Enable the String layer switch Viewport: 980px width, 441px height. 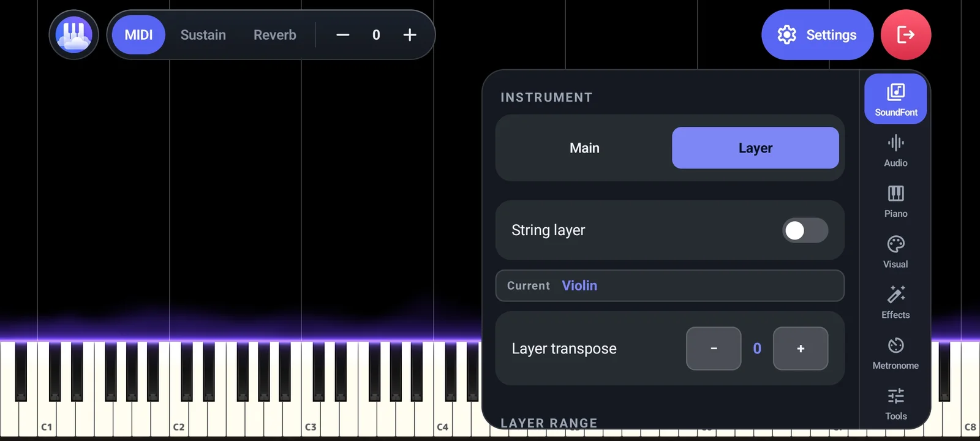coord(805,230)
